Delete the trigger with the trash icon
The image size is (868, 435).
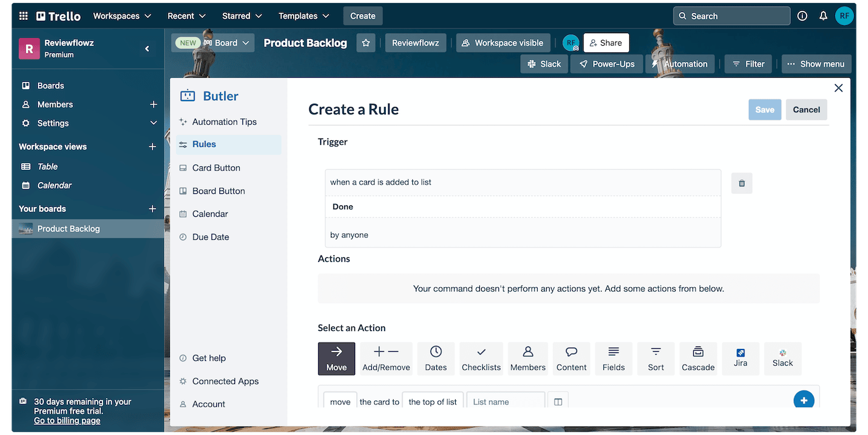tap(742, 183)
